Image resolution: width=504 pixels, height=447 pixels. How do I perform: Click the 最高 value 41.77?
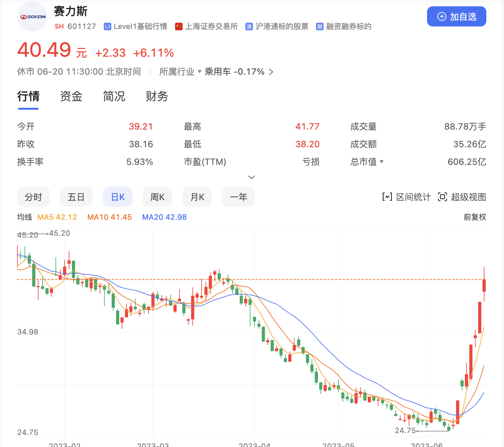point(308,126)
